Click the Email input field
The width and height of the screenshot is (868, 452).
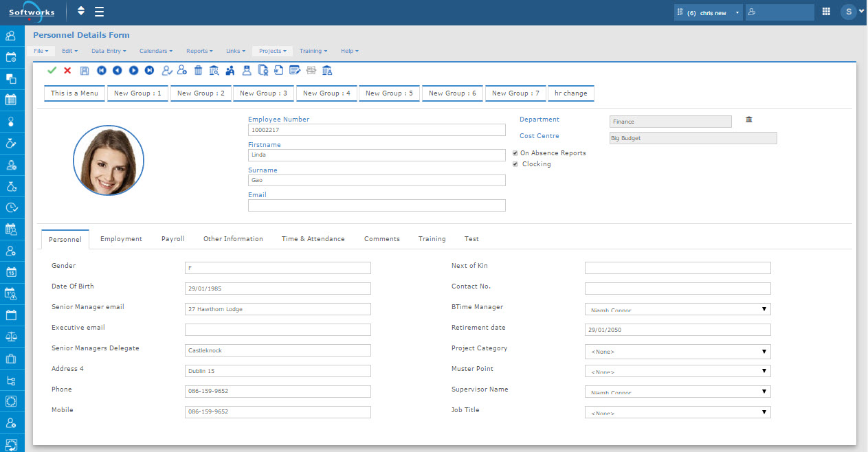[377, 205]
